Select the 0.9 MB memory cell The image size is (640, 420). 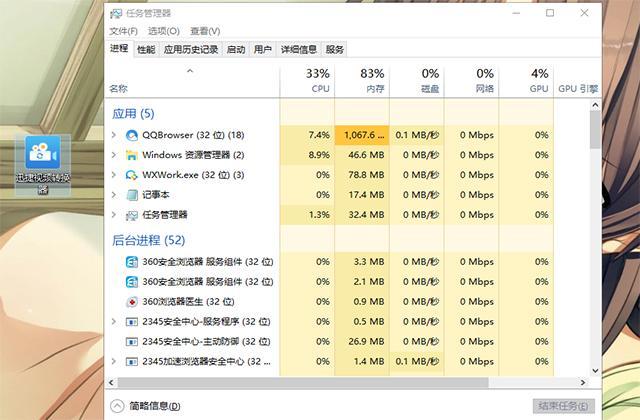362,302
